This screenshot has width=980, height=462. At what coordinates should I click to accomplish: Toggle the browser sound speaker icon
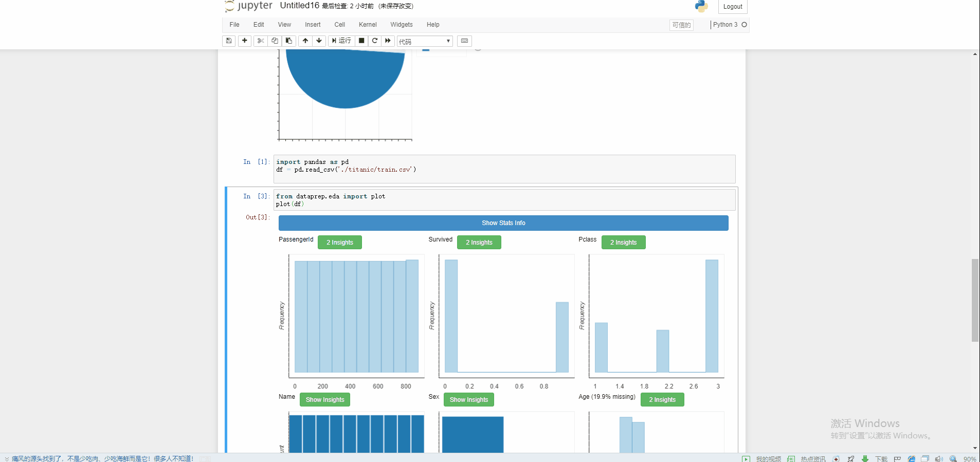[939, 459]
